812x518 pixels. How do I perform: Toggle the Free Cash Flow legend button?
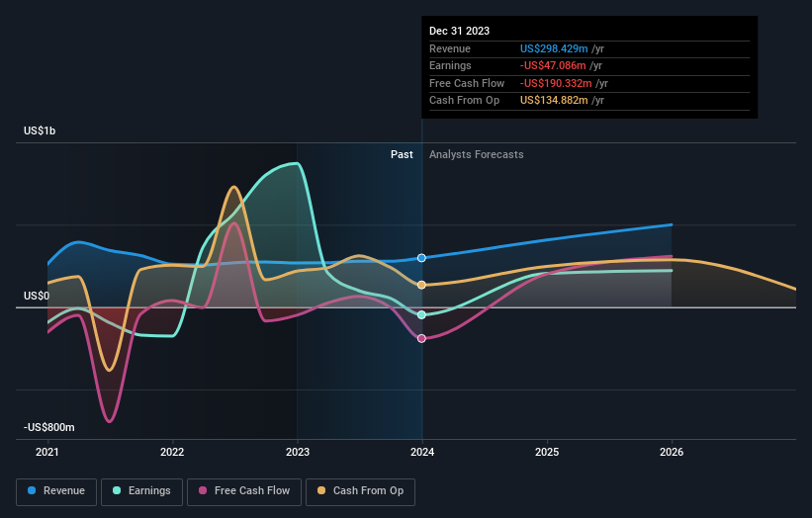pos(244,491)
